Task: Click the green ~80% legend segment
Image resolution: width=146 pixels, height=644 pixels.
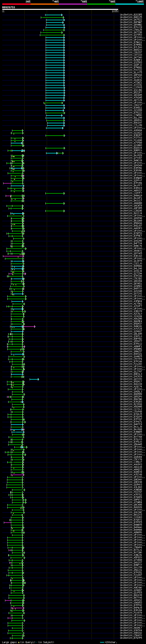Action: (101, 4)
